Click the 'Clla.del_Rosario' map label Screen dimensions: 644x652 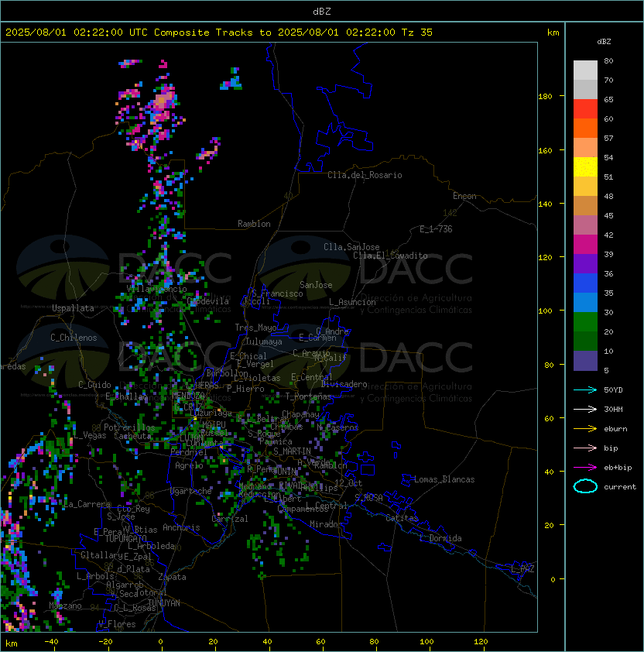click(365, 175)
